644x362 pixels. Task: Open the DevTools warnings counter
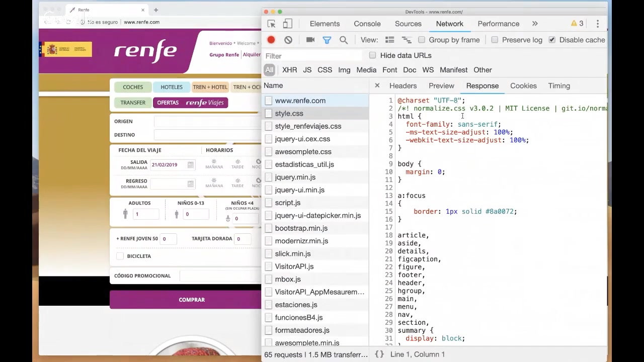click(577, 24)
